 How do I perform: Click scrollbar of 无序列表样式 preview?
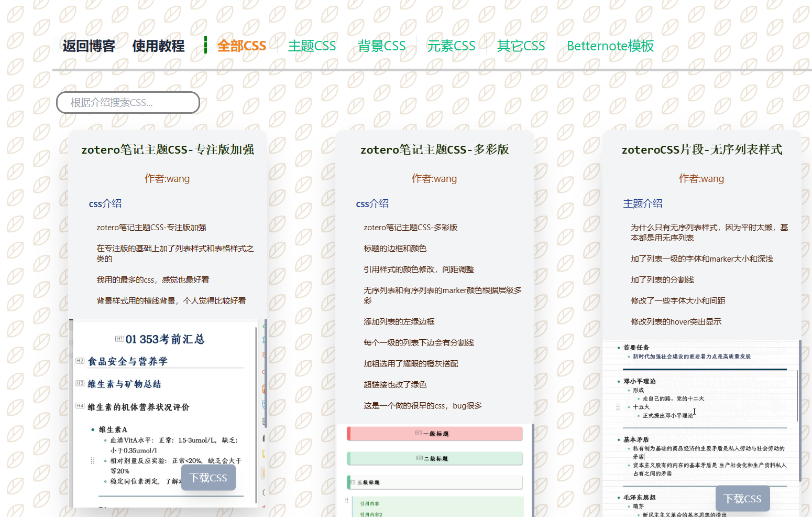[x=800, y=411]
